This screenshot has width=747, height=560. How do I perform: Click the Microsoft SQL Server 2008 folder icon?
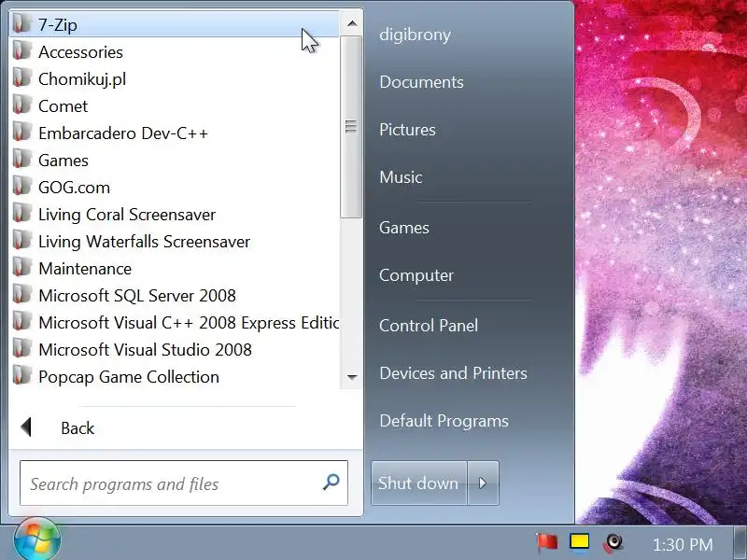(x=21, y=295)
